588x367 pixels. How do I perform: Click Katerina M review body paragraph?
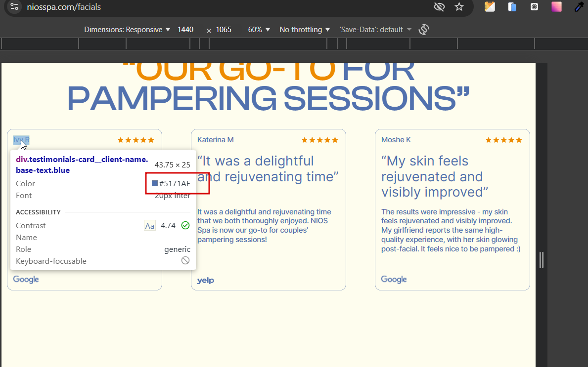click(264, 225)
